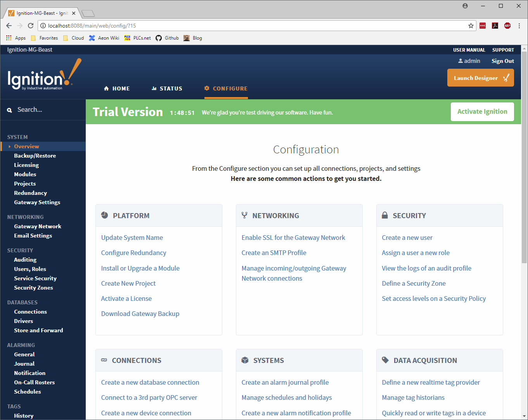Open Backup/Restore in sidebar
The width and height of the screenshot is (528, 420).
pos(35,156)
